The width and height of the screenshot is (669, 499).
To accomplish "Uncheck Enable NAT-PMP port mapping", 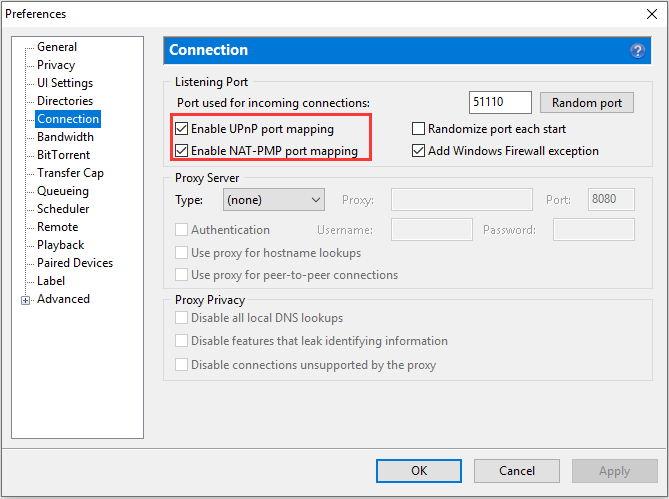I will coord(181,151).
